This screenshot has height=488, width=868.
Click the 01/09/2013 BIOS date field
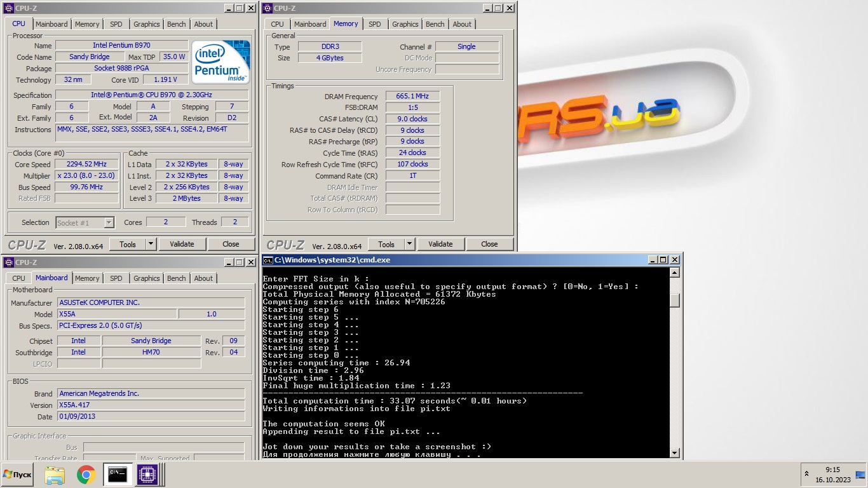(x=151, y=416)
